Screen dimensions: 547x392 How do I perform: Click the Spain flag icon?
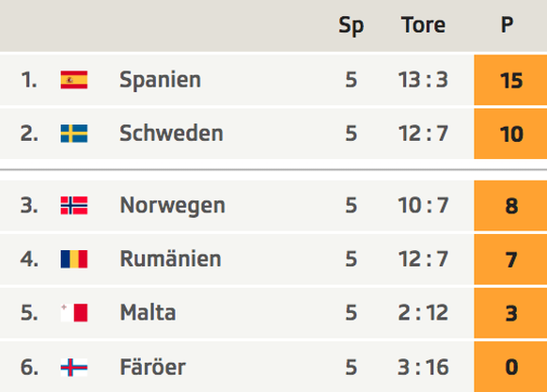point(74,80)
